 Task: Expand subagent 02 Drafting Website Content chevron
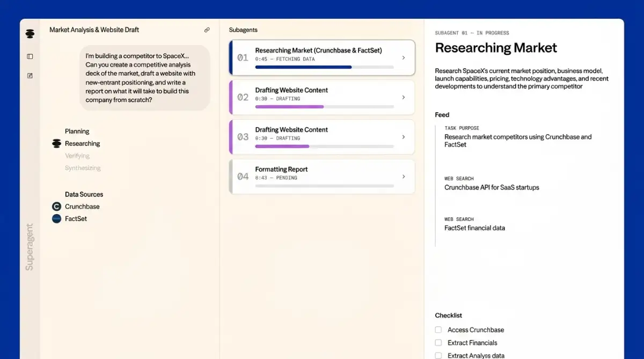[x=404, y=98]
